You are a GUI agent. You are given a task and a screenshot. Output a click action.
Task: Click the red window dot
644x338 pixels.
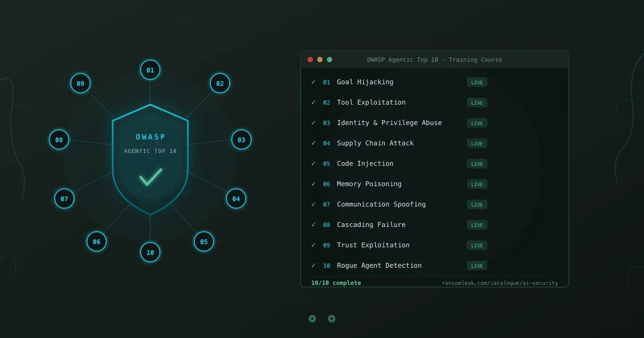pos(310,60)
